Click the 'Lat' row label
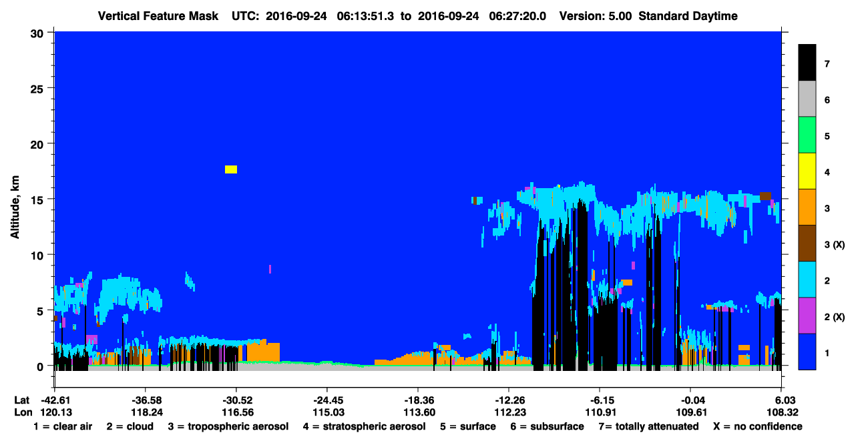This screenshot has width=868, height=445. (21, 400)
